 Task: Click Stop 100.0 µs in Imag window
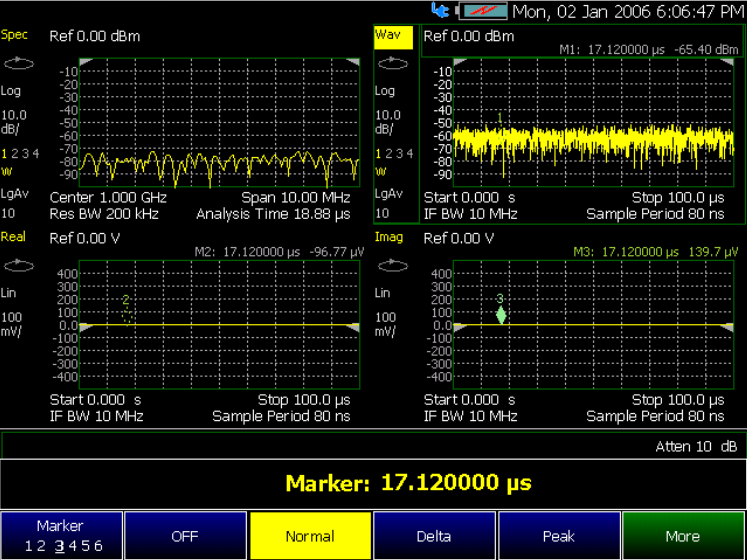[678, 400]
